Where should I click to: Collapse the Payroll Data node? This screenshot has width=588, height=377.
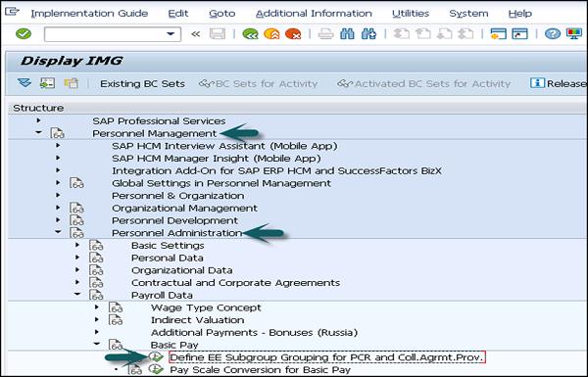point(77,295)
